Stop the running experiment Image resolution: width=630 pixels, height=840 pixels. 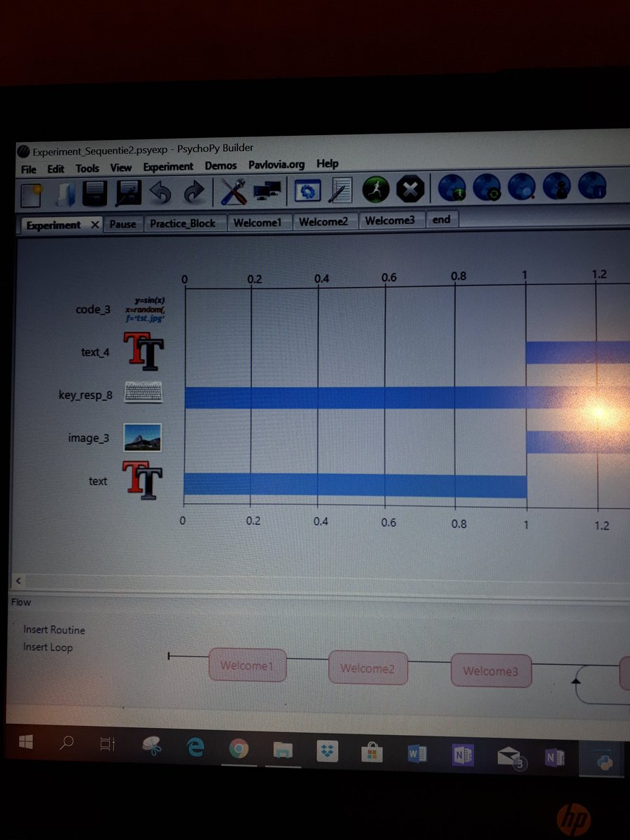[x=411, y=189]
